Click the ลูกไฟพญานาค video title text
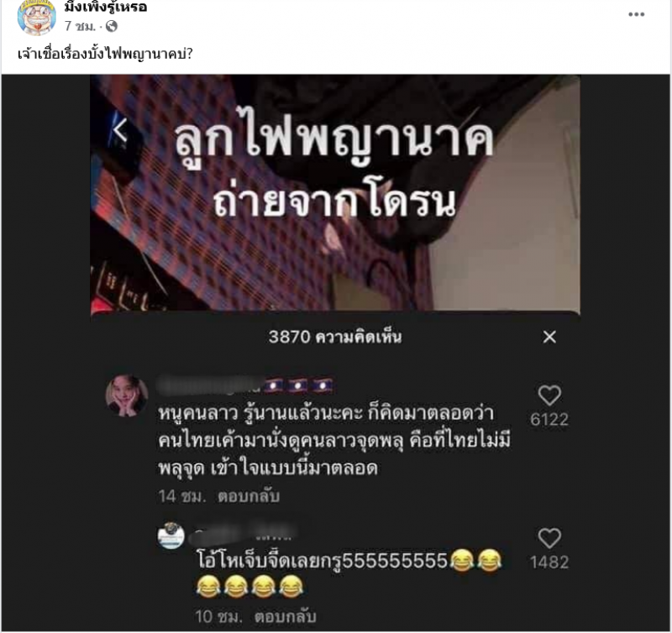This screenshot has height=633, width=672. coord(335,140)
